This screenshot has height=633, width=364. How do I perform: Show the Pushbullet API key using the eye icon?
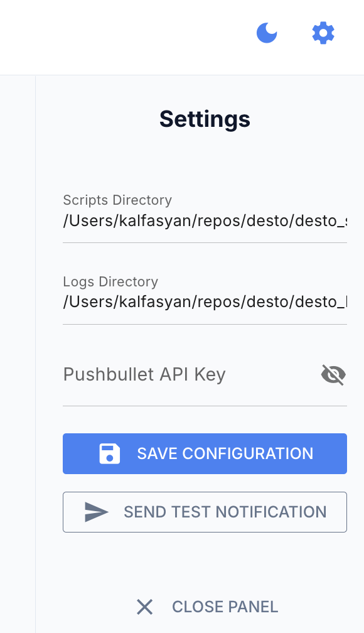[x=333, y=375]
